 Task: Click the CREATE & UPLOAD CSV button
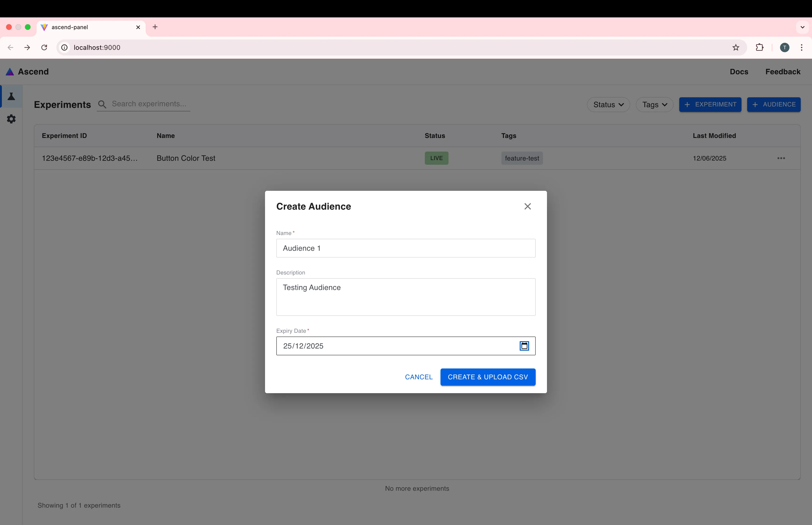(487, 377)
